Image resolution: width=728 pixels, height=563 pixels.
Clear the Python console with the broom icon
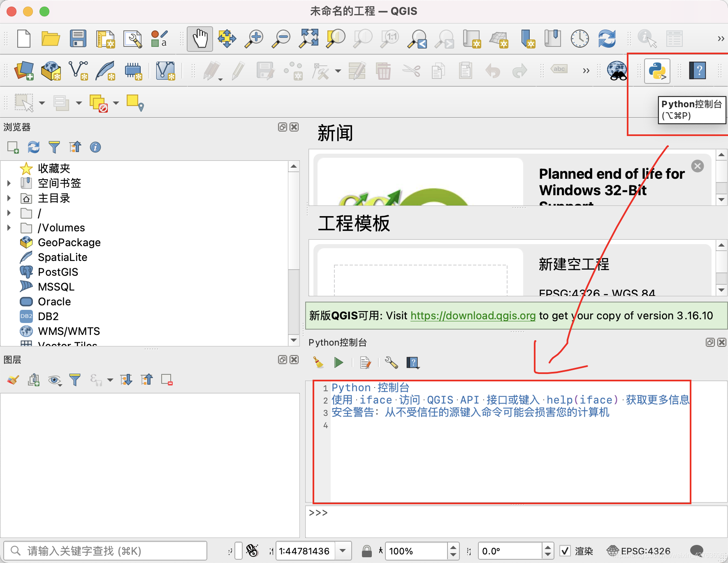318,362
